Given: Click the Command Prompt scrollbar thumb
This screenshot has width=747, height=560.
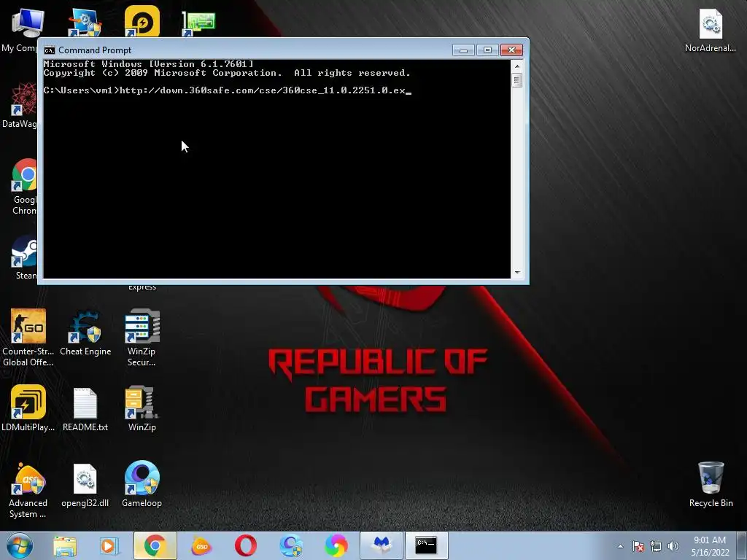Looking at the screenshot, I should (517, 80).
